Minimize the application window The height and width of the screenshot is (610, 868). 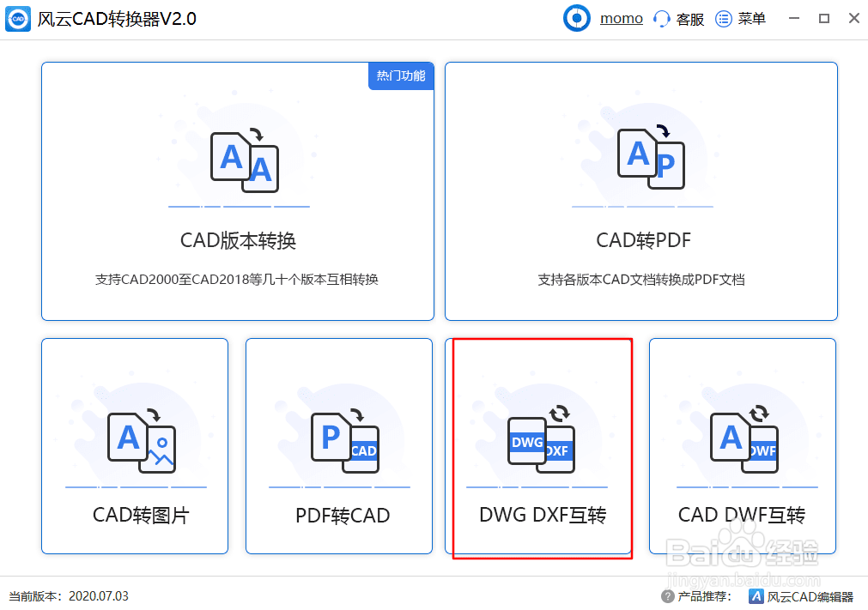793,18
